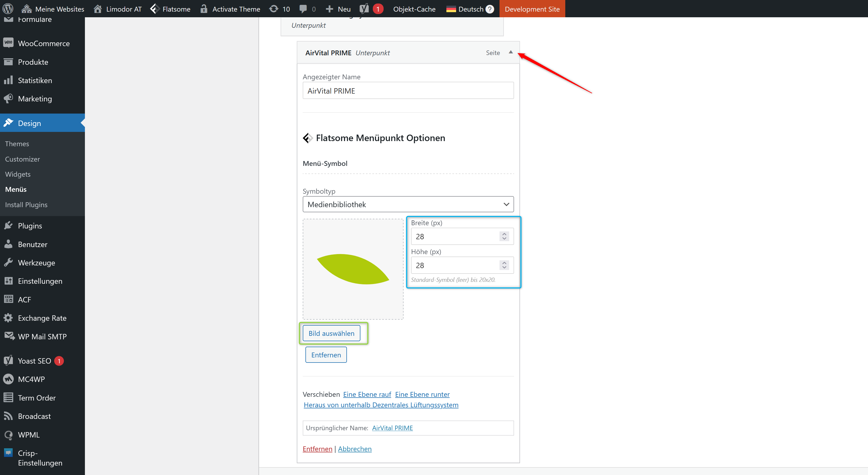Open the Symboltyp Medienbibliothek dropdown
The width and height of the screenshot is (868, 475).
click(408, 204)
